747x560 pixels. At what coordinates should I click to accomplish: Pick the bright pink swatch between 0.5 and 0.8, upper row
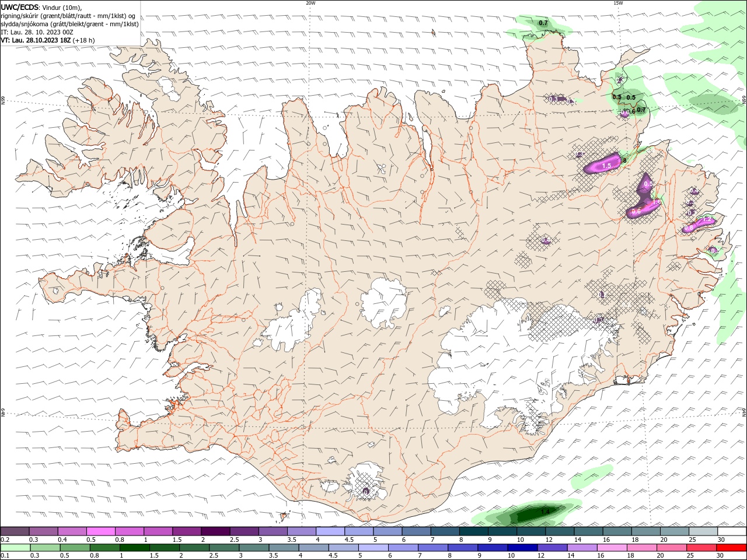(x=101, y=531)
